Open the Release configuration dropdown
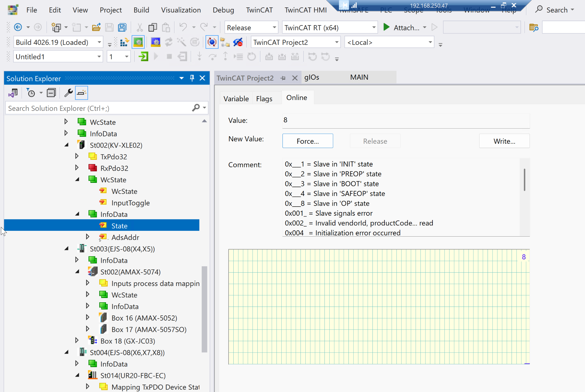The height and width of the screenshot is (392, 585). [x=274, y=28]
